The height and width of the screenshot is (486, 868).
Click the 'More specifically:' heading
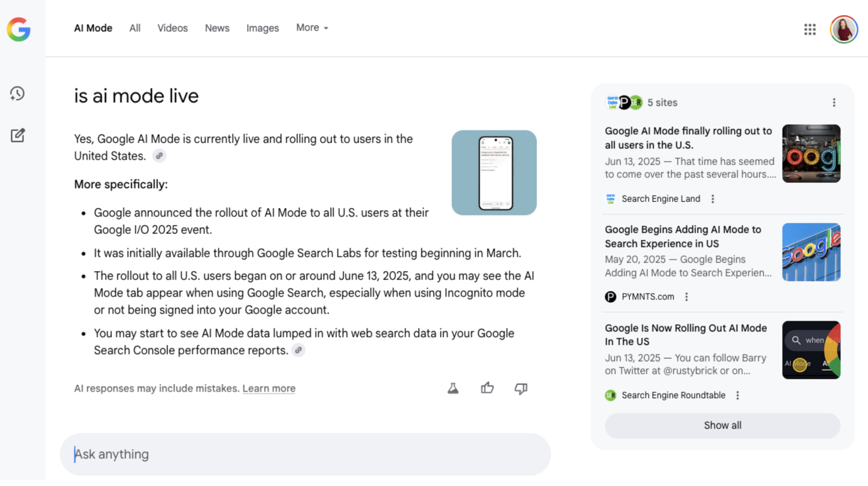click(121, 184)
